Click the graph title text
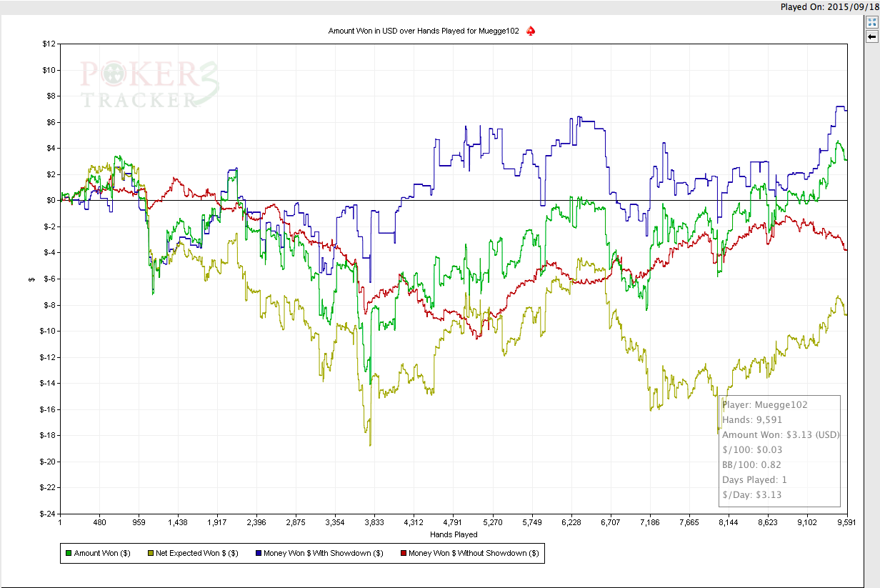The height and width of the screenshot is (588, 880). [x=424, y=31]
